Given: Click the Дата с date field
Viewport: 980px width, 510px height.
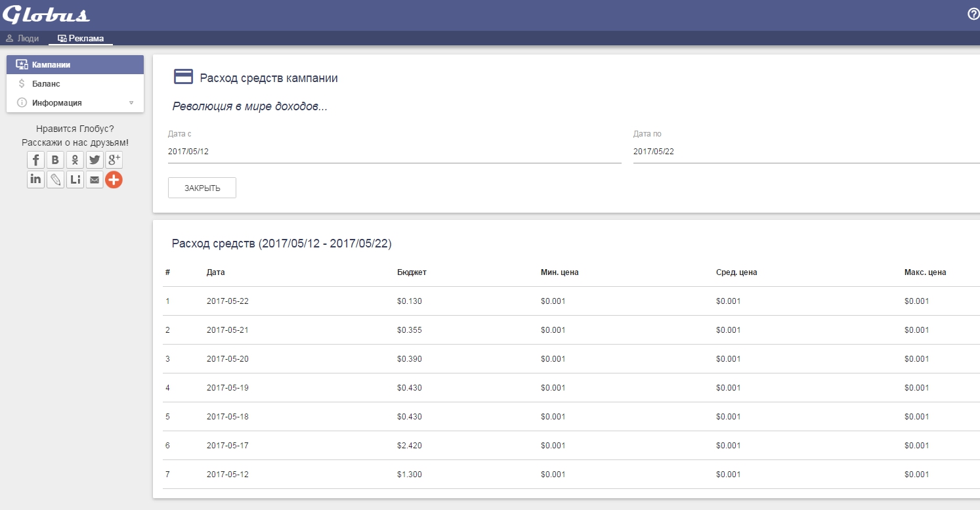Looking at the screenshot, I should coord(394,152).
